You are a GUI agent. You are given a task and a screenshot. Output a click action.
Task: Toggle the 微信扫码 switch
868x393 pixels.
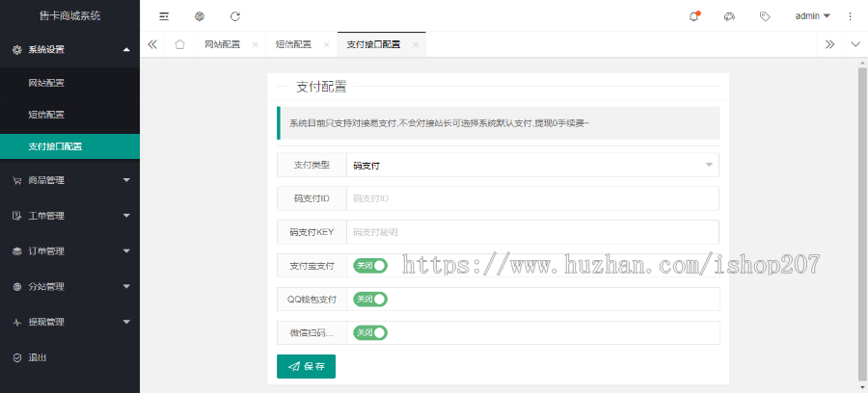(370, 333)
